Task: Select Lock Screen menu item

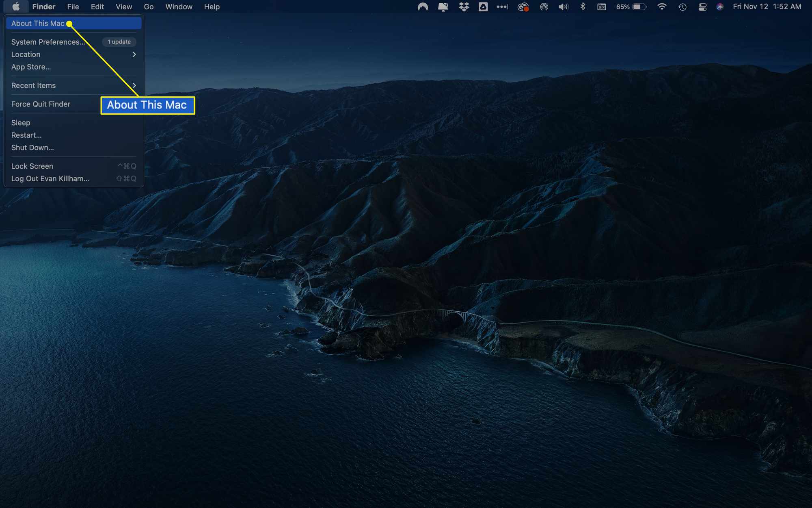Action: pos(32,166)
